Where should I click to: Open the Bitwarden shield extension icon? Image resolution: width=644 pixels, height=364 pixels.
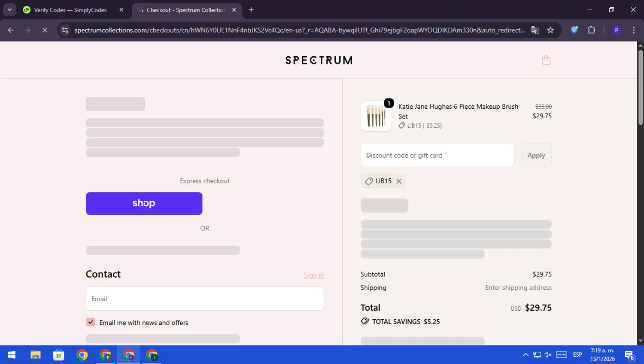[x=574, y=30]
